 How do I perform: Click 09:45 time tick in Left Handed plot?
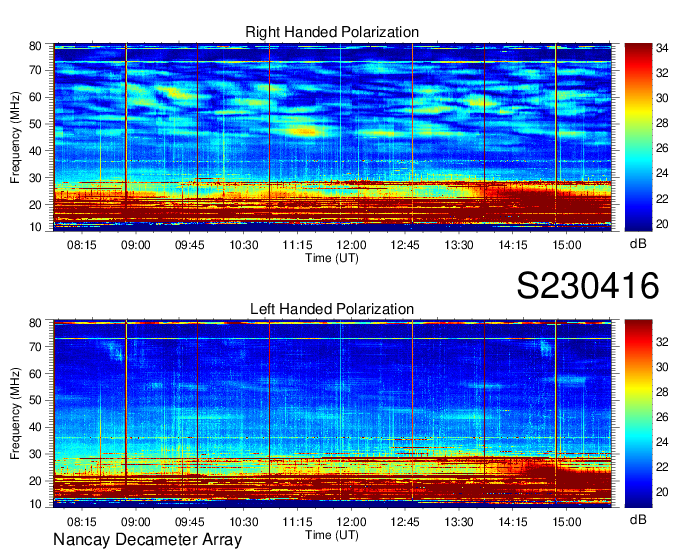pyautogui.click(x=190, y=522)
